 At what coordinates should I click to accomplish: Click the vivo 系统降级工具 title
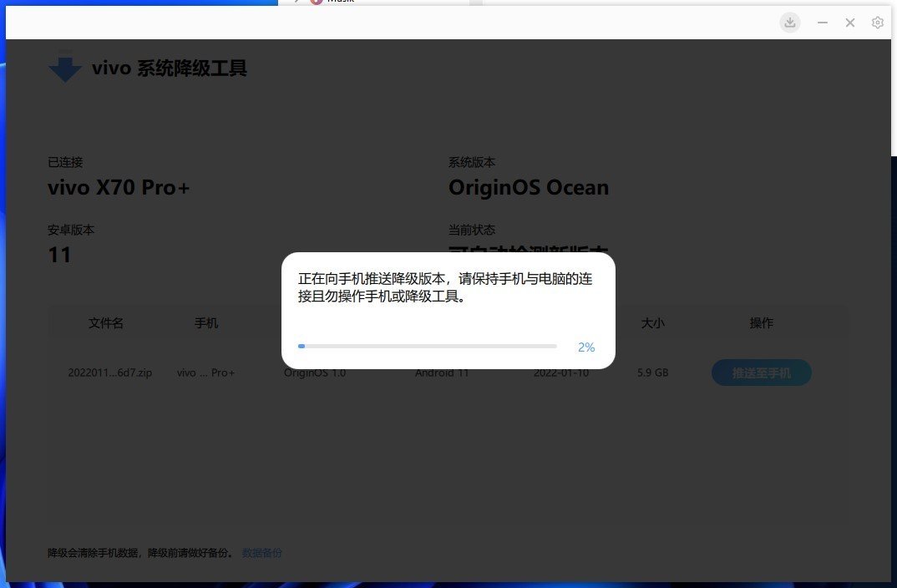pyautogui.click(x=170, y=68)
